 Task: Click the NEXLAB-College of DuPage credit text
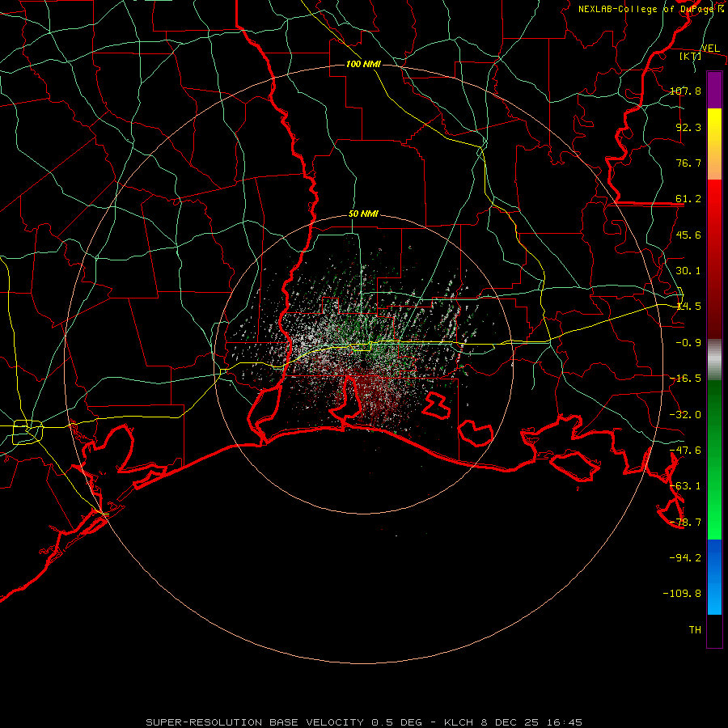point(647,9)
